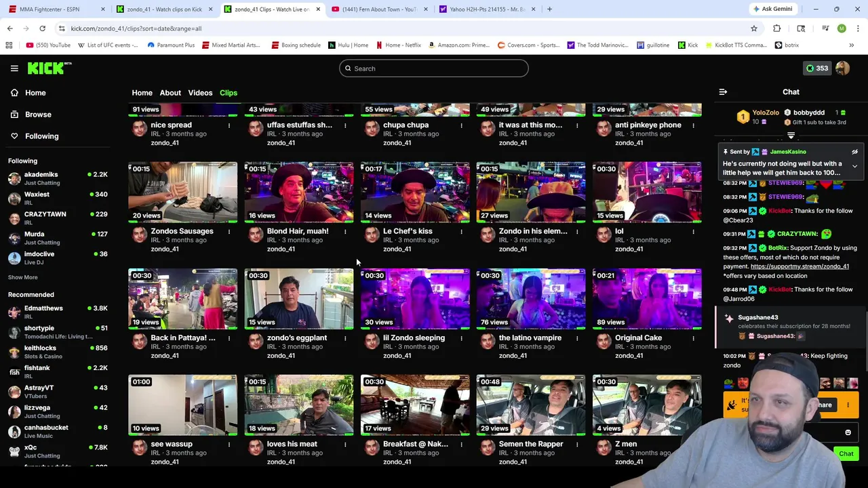Viewport: 868px width, 488px height.
Task: Open the 'Breakfast @ Nak...' clip title
Action: [415, 445]
